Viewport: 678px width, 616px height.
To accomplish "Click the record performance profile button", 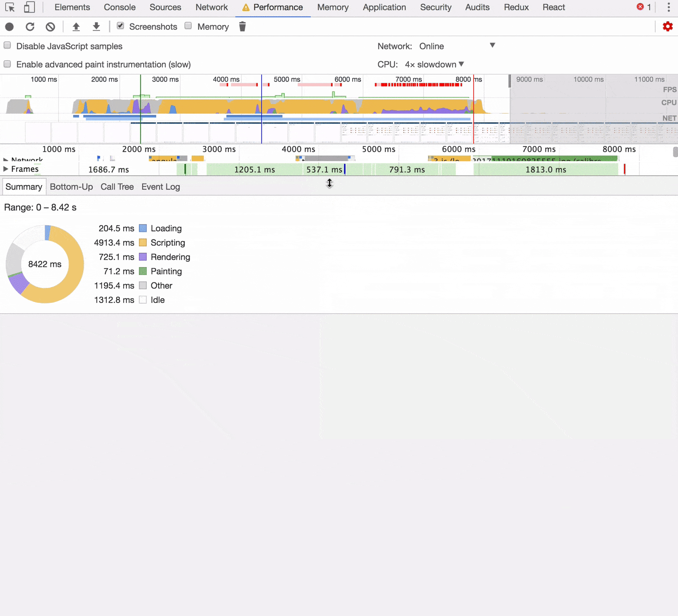I will pyautogui.click(x=9, y=26).
